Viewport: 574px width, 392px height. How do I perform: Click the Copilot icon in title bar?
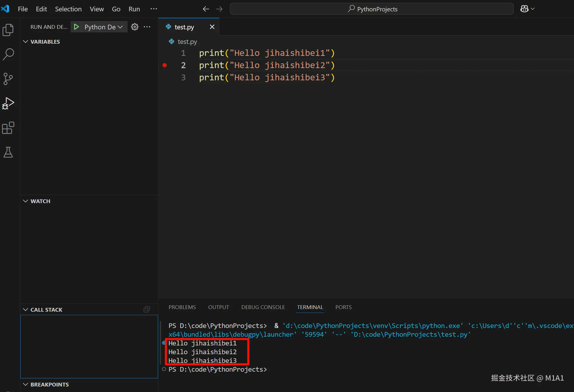pos(524,9)
